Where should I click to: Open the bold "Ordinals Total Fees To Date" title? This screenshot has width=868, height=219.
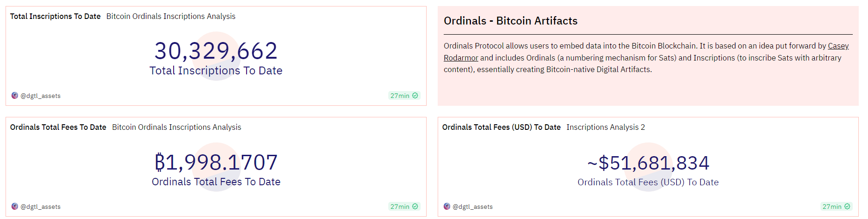[58, 128]
